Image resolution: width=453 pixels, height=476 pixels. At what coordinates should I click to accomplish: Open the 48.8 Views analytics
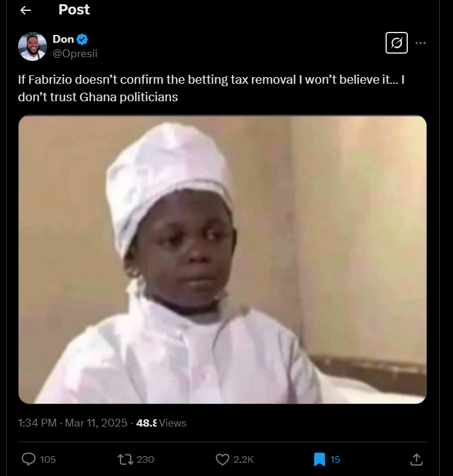pos(161,423)
